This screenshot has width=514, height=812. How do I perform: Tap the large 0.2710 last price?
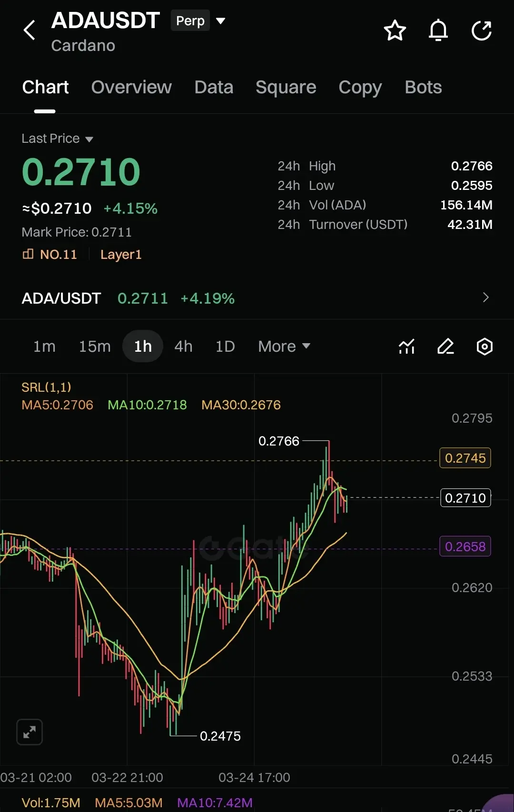81,172
